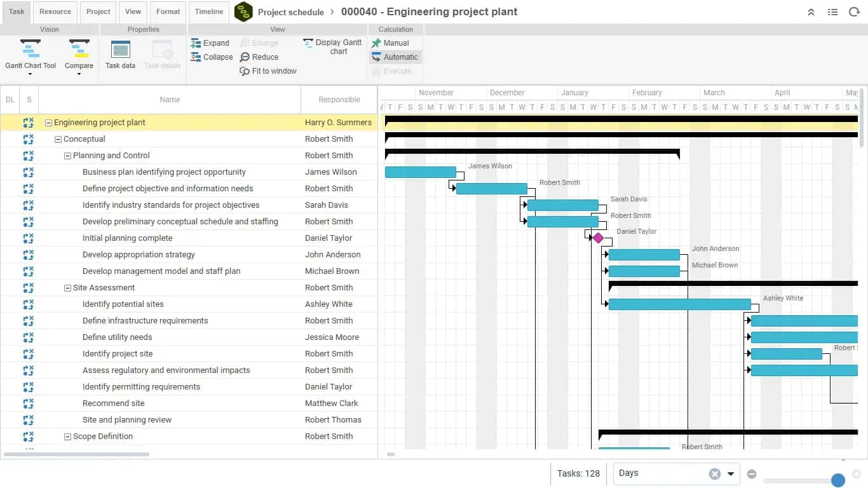868x488 pixels.
Task: Open the Task tab
Action: pyautogui.click(x=17, y=12)
